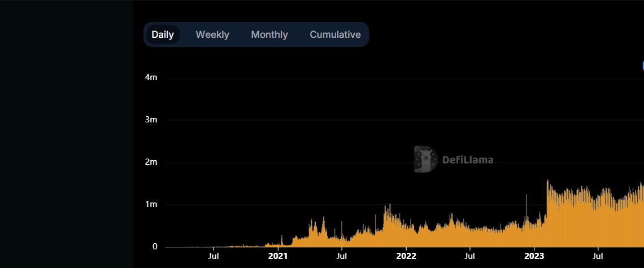
Task: Click the 3m y-axis label
Action: pyautogui.click(x=151, y=120)
